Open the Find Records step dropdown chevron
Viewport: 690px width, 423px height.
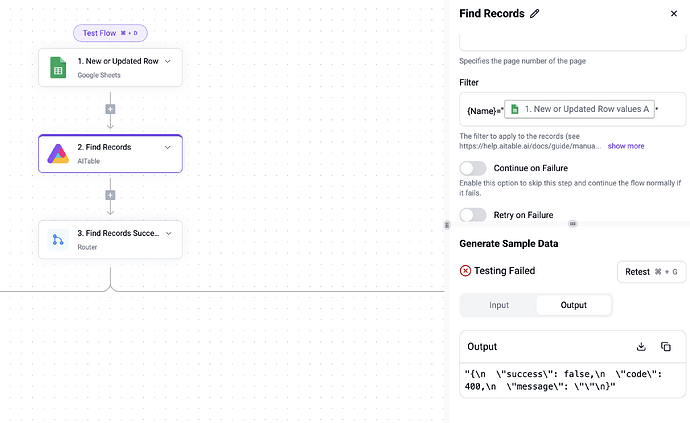(x=168, y=147)
